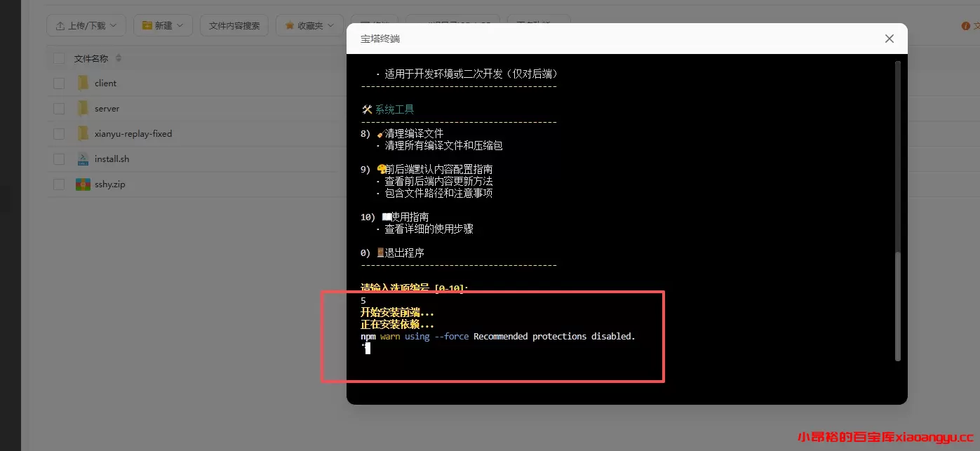This screenshot has height=451, width=980.
Task: Open the client folder icon
Action: [82, 82]
